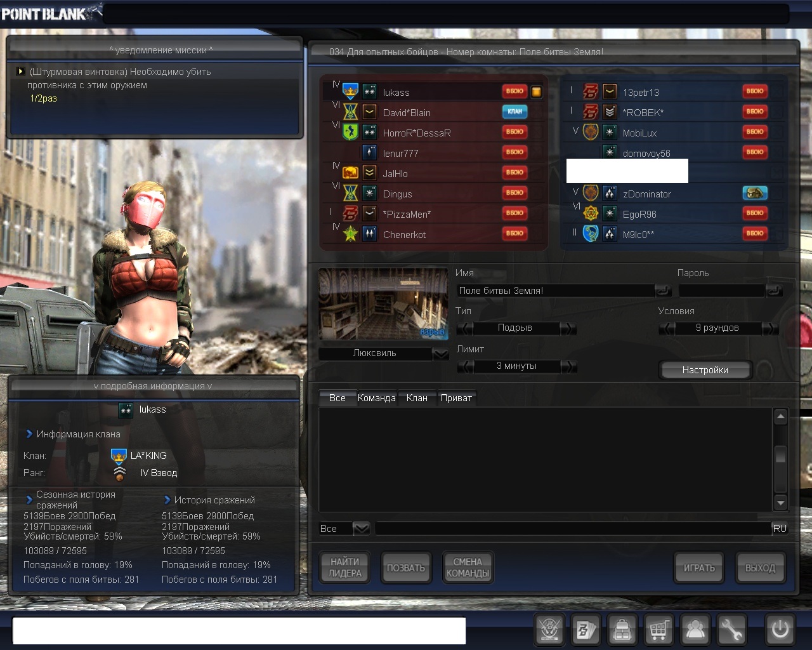Viewport: 812px width, 650px height.
Task: Click *ROBEK* chevron rank badge
Action: (610, 112)
